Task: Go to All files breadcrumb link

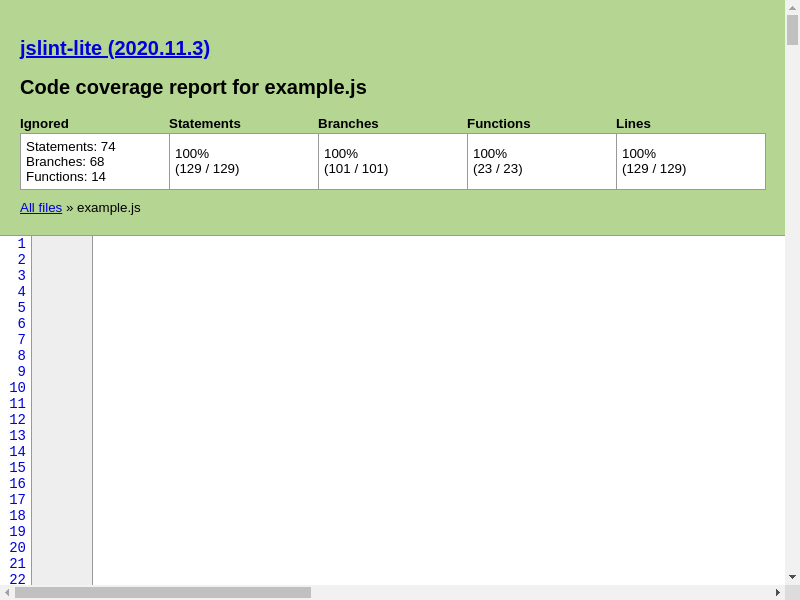Action: [41, 208]
